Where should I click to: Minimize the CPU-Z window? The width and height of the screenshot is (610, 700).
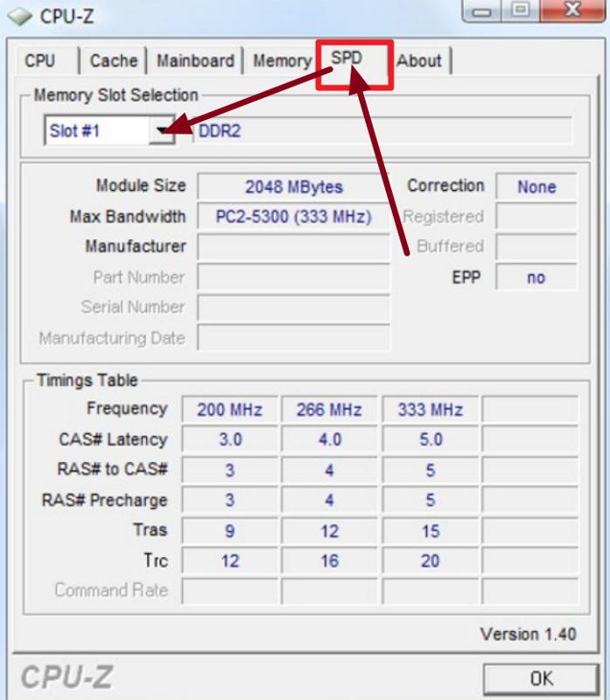[481, 10]
